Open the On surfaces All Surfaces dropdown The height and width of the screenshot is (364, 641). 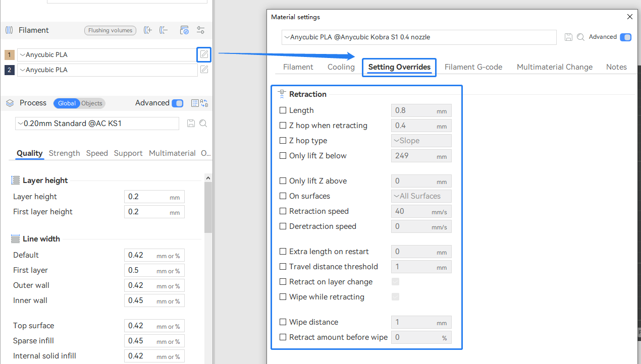(x=421, y=196)
